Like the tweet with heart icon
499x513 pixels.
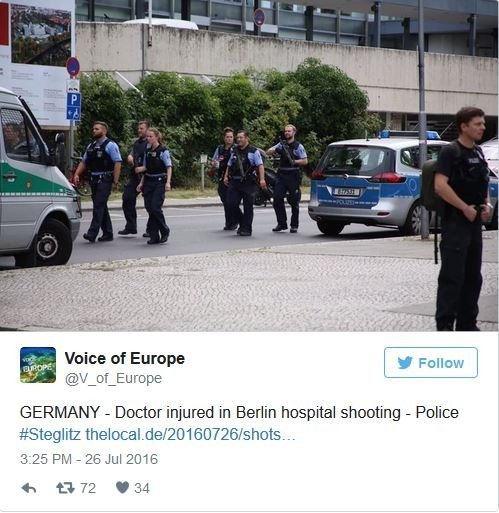point(122,488)
